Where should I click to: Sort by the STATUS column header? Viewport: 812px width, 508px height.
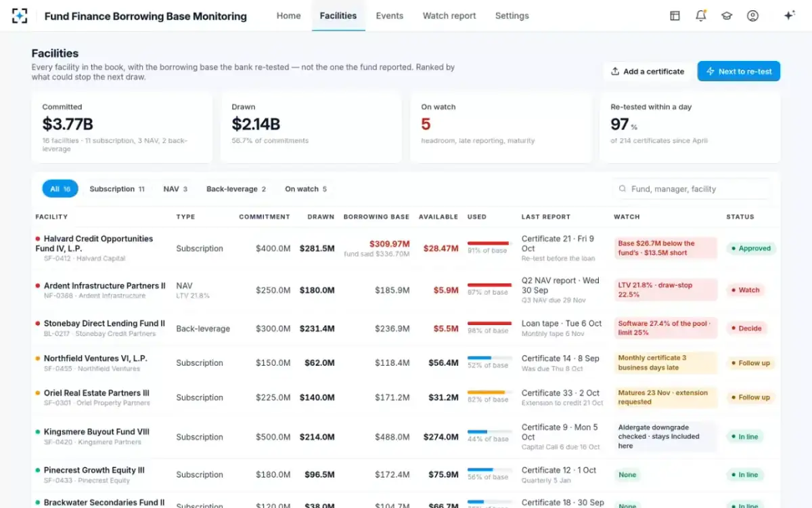tap(740, 217)
